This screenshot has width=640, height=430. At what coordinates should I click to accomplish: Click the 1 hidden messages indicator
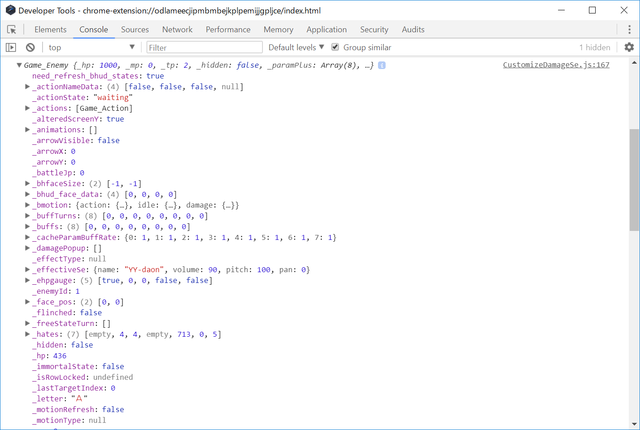pyautogui.click(x=594, y=47)
